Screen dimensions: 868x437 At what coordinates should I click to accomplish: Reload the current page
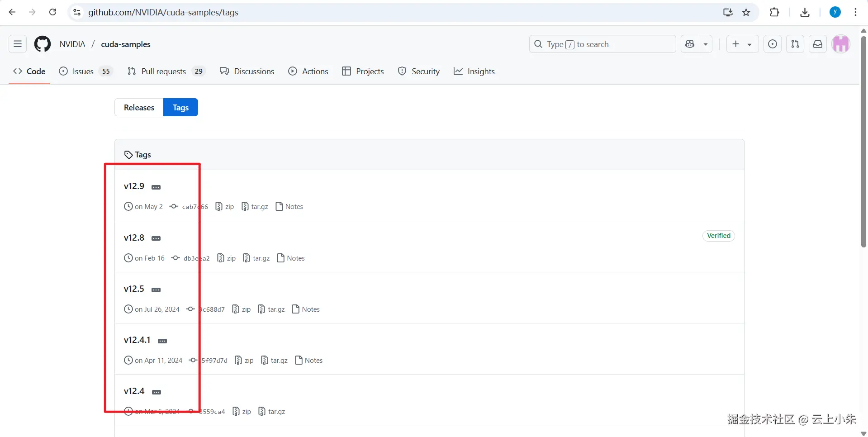(52, 12)
